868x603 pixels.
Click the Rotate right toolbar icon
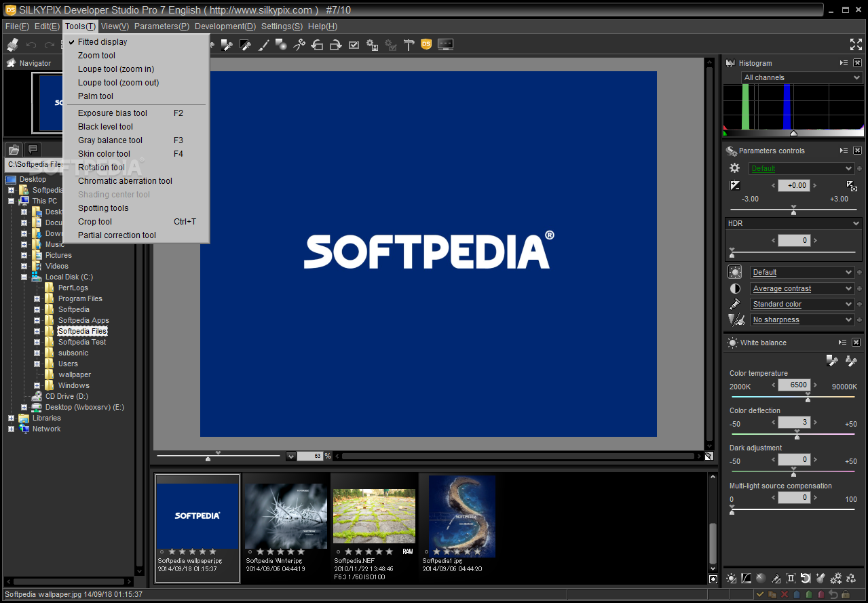pyautogui.click(x=336, y=45)
